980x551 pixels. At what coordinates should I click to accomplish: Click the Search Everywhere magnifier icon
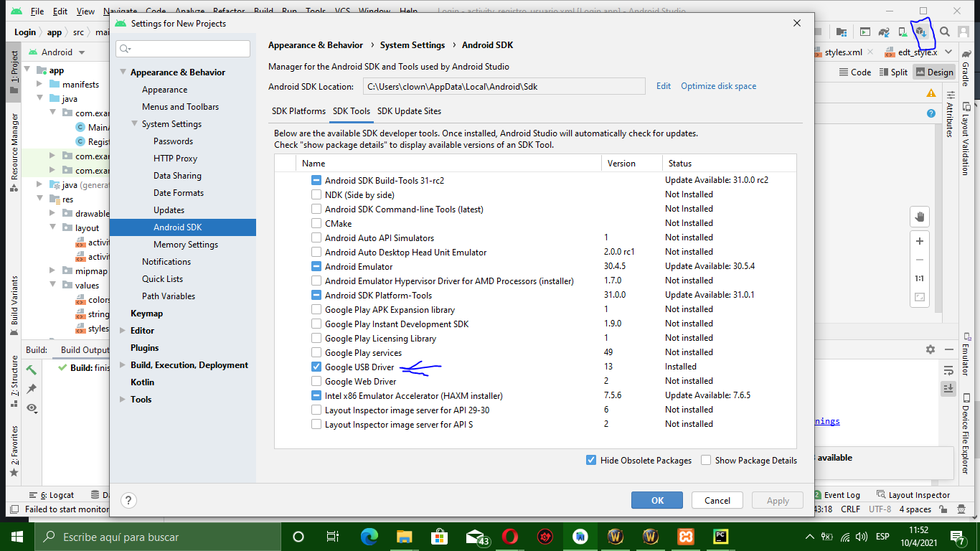945,32
